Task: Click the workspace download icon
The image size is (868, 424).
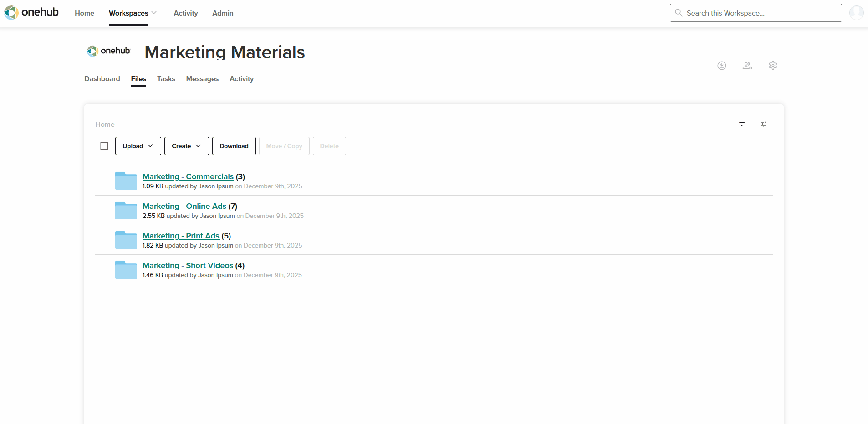Action: (722, 66)
